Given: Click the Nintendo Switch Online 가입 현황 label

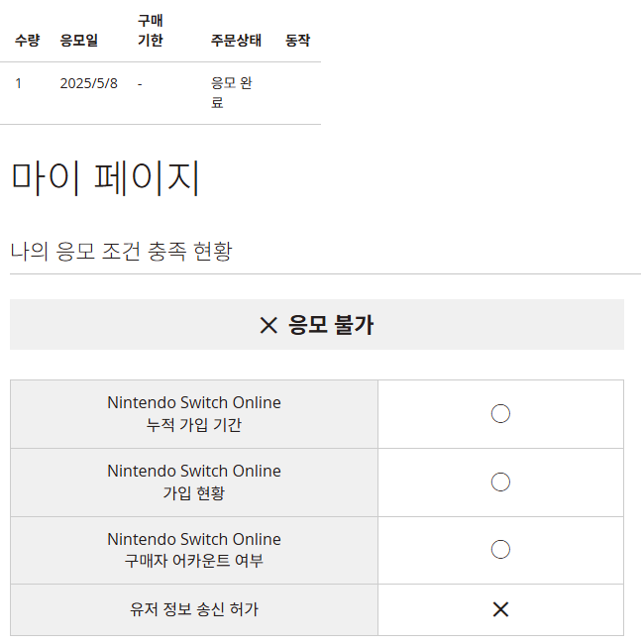Looking at the screenshot, I should (x=194, y=482).
